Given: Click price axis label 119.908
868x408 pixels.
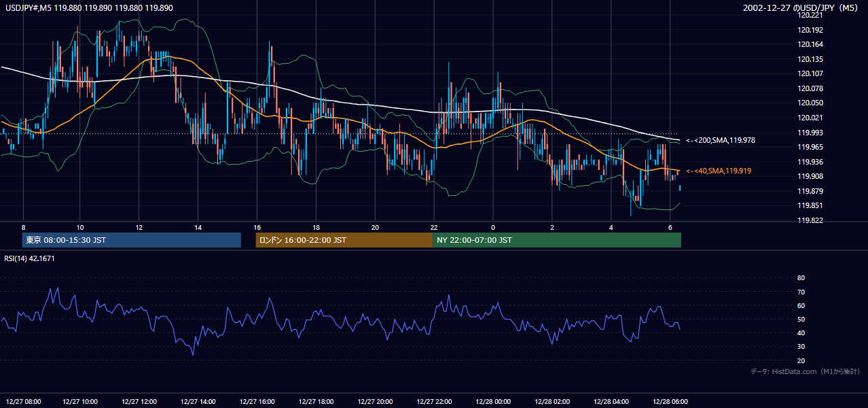Looking at the screenshot, I should [x=810, y=176].
